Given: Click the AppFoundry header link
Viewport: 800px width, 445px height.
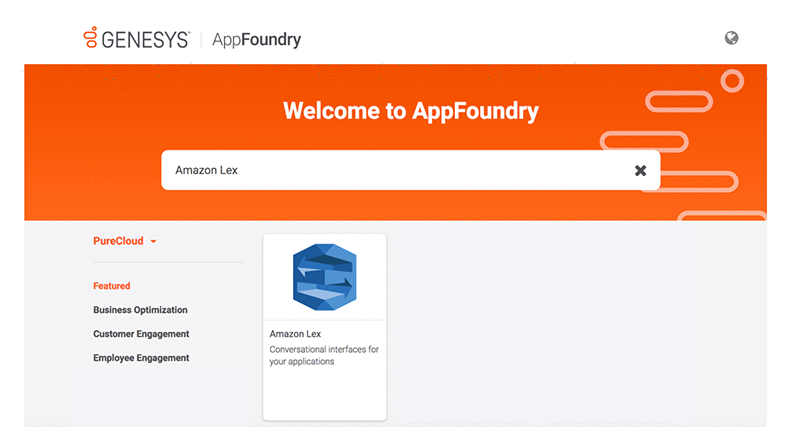Looking at the screenshot, I should [x=257, y=39].
